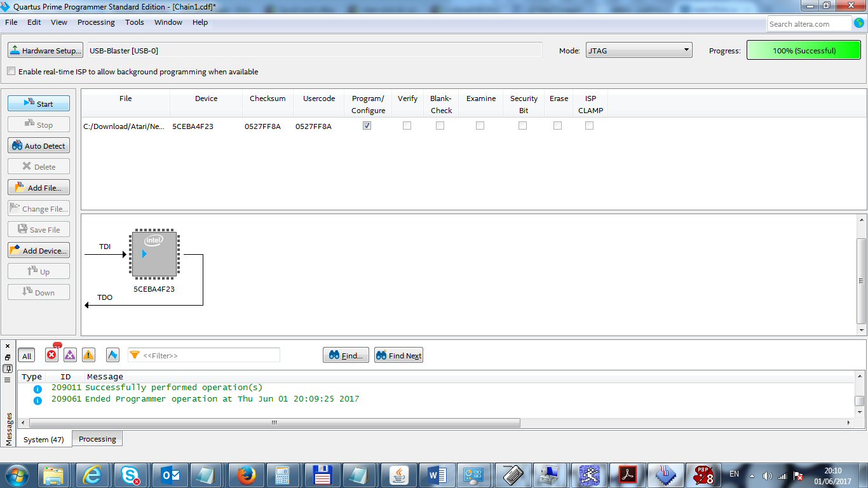Tick the Security Bit checkbox

click(x=522, y=126)
